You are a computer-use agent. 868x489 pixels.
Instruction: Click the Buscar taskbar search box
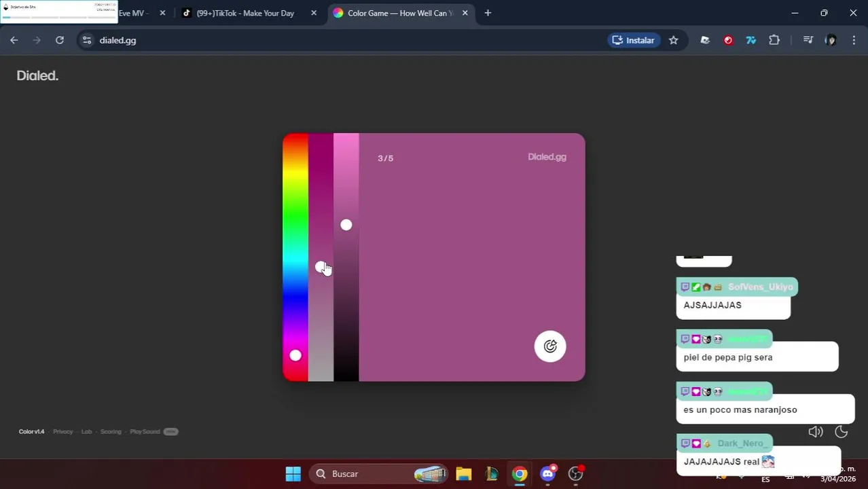[x=380, y=474]
